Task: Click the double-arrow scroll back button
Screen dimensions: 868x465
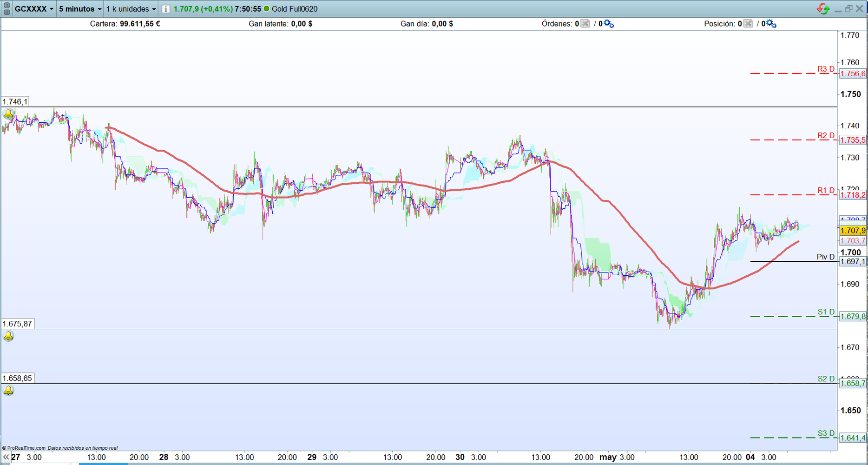Action: coord(6,457)
